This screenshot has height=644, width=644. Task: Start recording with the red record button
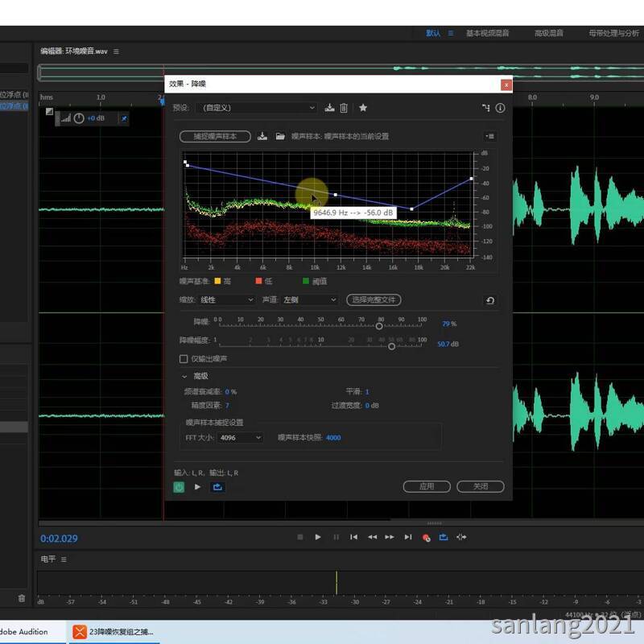[427, 538]
